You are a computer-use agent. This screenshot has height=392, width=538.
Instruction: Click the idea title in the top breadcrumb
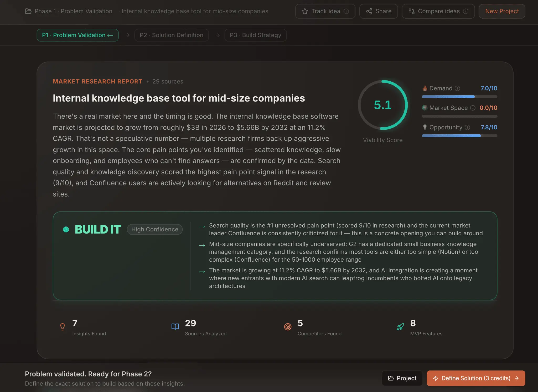195,11
